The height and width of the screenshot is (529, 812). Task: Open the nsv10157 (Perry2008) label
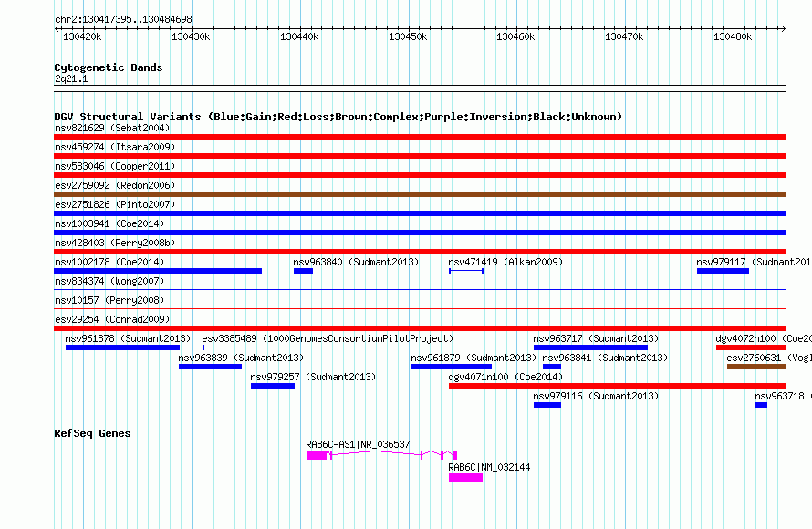pyautogui.click(x=109, y=300)
